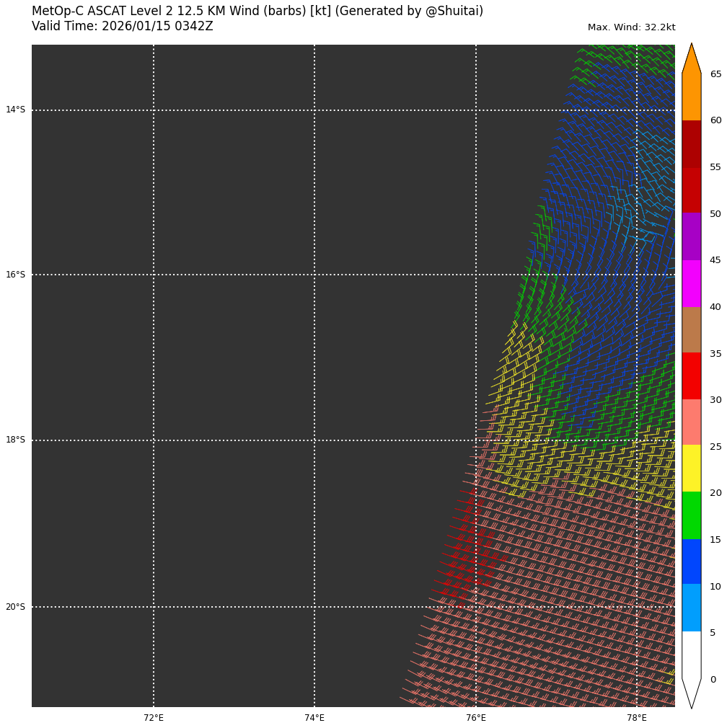The image size is (727, 728).
Task: Click the yellow 20-25 kt colorbar segment
Action: pyautogui.click(x=691, y=469)
